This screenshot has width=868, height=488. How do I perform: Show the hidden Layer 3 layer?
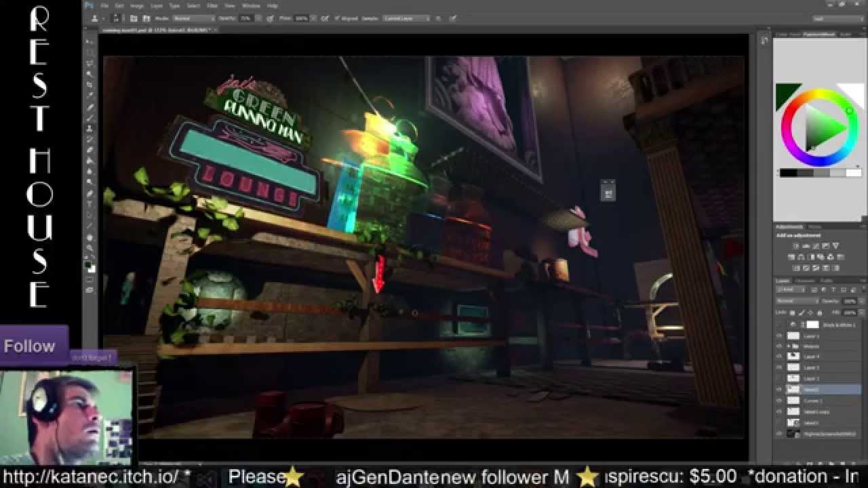point(778,378)
